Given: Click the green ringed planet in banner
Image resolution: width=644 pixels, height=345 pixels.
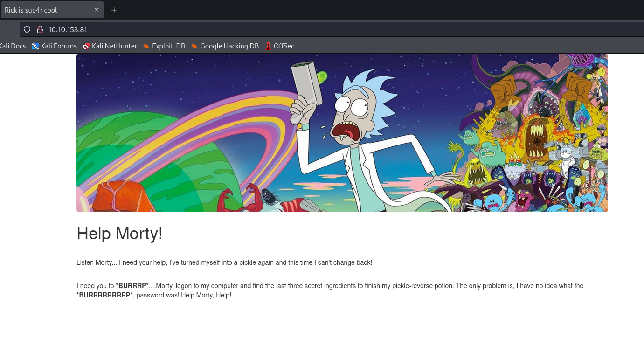Looking at the screenshot, I should [140, 154].
